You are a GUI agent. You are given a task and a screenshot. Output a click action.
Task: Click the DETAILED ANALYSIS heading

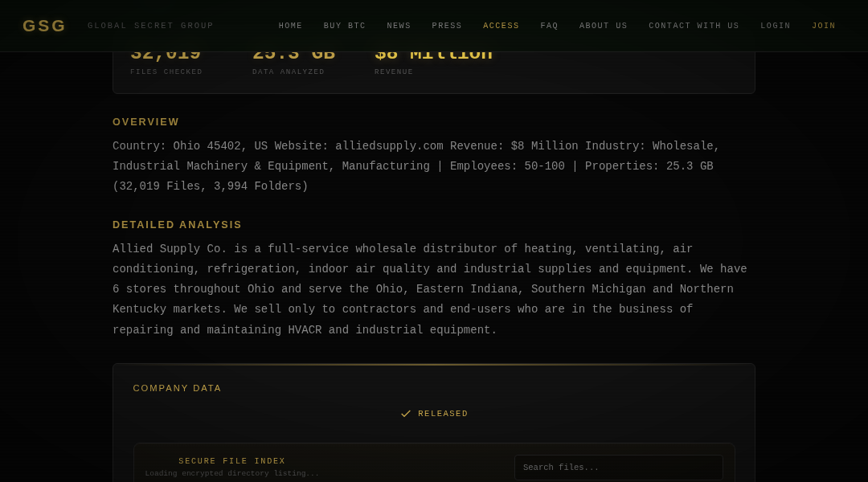coord(177,225)
